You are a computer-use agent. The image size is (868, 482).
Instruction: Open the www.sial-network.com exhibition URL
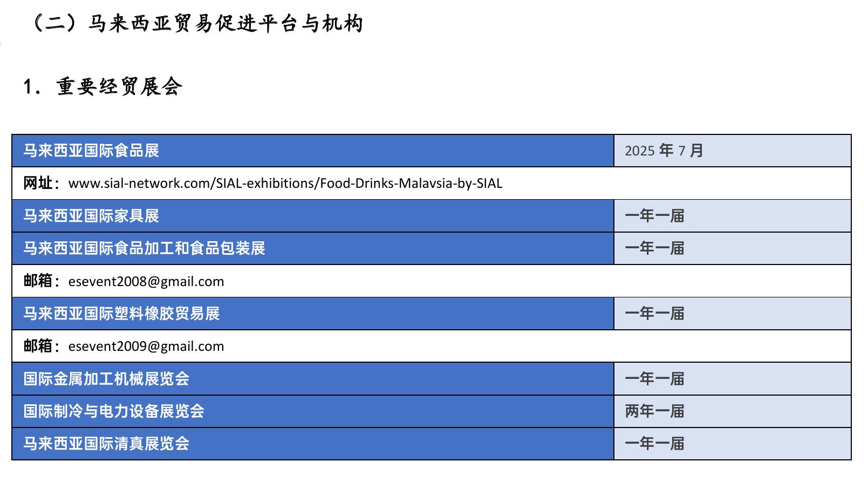click(x=285, y=184)
